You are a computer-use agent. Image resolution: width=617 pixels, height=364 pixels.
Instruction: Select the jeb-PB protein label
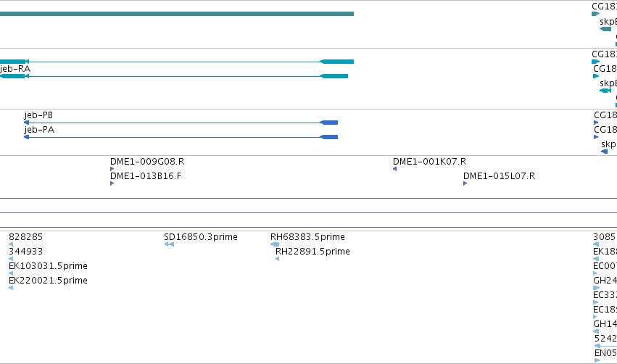(38, 115)
